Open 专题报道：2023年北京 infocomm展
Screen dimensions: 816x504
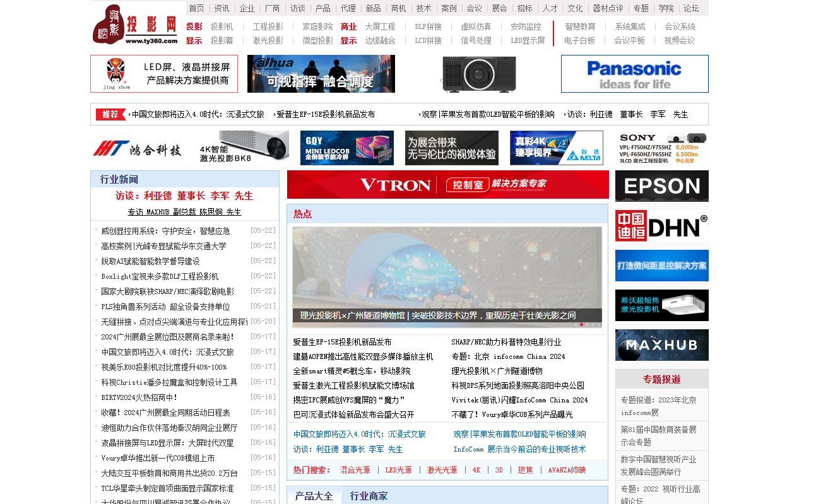point(658,406)
